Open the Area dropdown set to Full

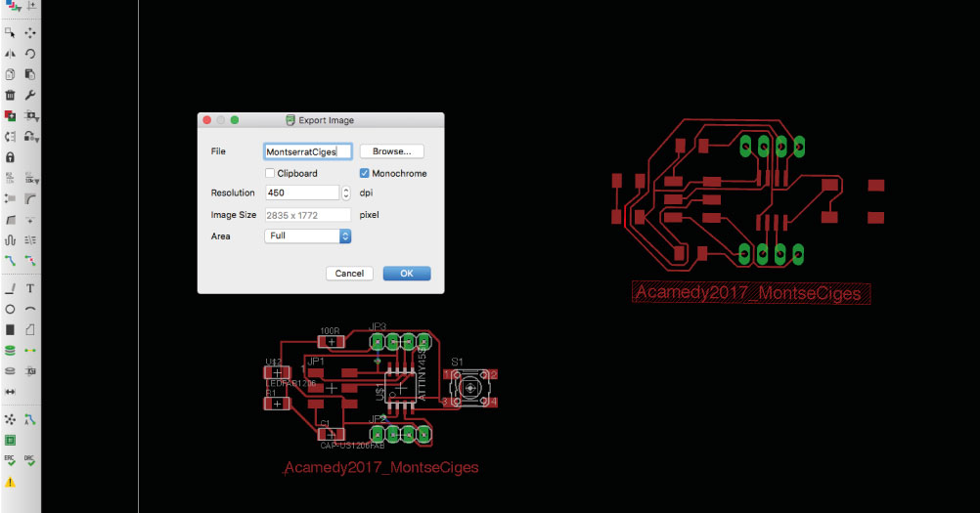(x=307, y=235)
